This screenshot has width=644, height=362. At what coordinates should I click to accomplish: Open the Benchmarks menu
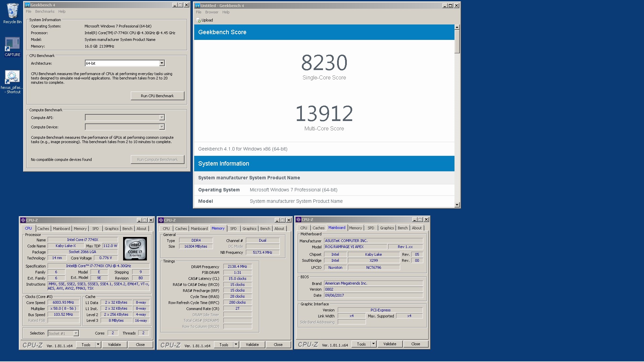(45, 11)
